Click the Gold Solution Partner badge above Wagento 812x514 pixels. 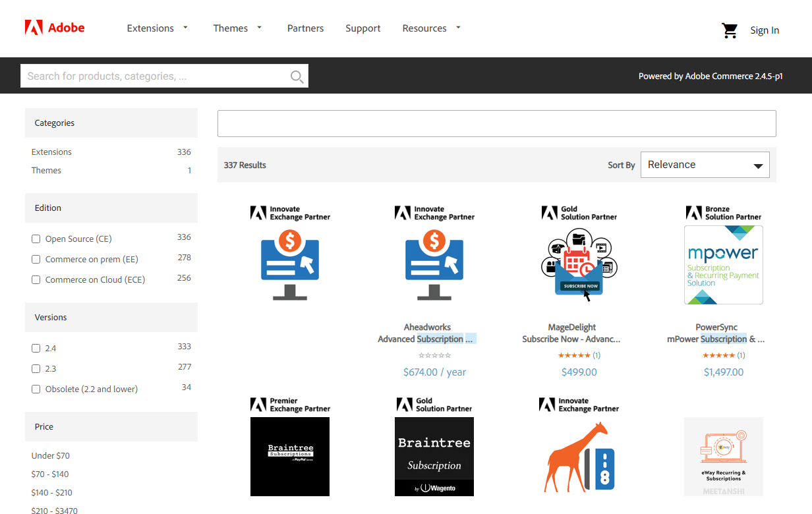434,405
